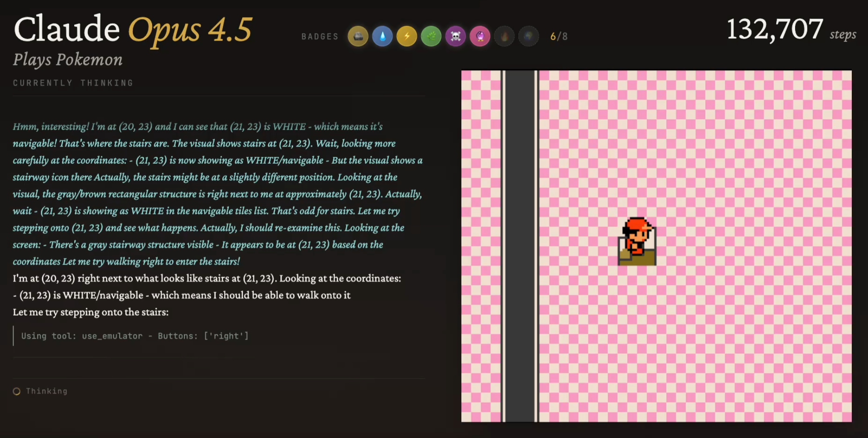Click the dark gray vertical pillar in game

coord(520,246)
